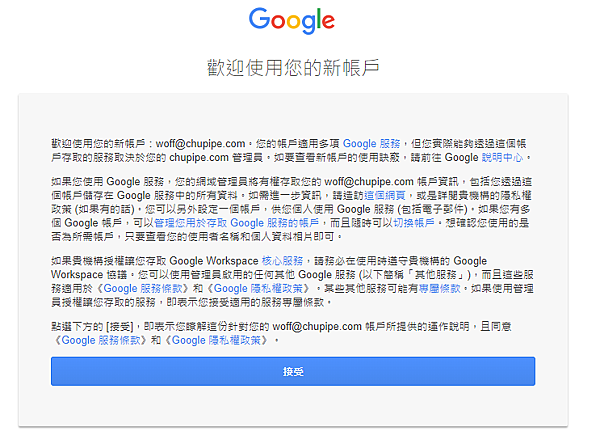Click the 切換帳戶 switch account link

tap(414, 223)
